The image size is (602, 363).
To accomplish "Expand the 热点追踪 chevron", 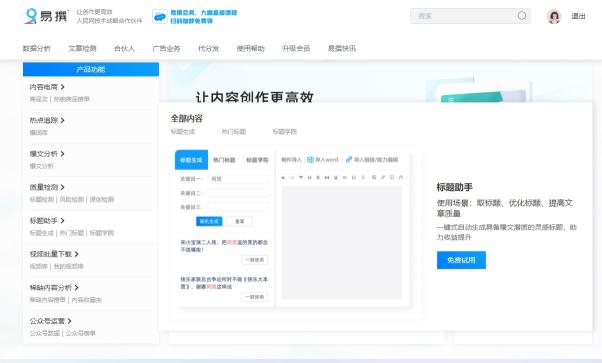I will point(62,120).
